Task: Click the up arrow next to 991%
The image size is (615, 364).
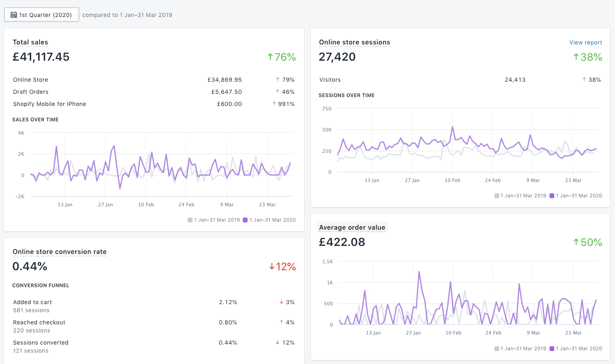Action: 275,104
